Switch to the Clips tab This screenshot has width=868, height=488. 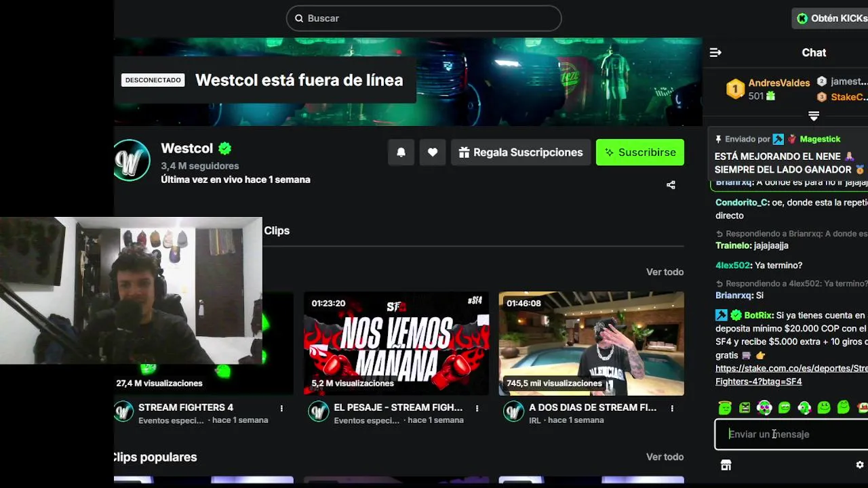[277, 230]
